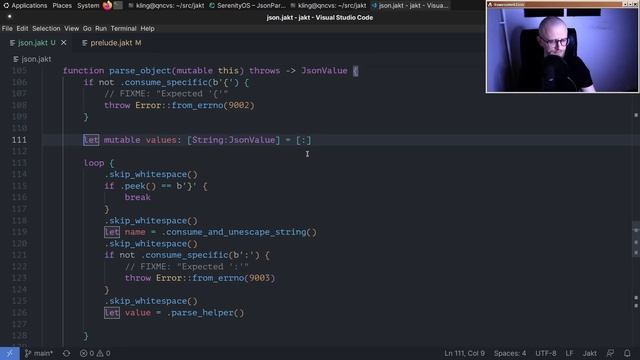Click the JsonValue return type on line 105
The image size is (640, 360).
324,71
